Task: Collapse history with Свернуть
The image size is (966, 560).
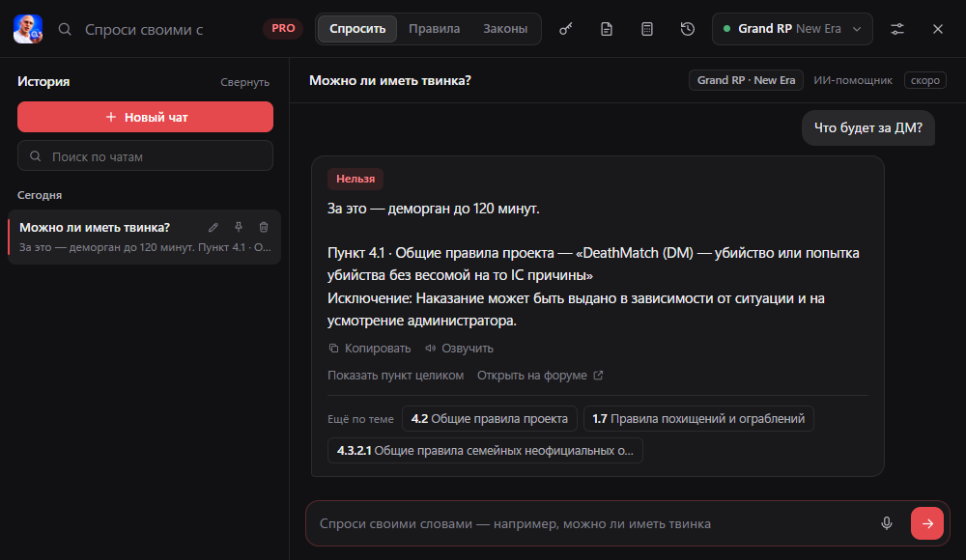Action: point(244,82)
